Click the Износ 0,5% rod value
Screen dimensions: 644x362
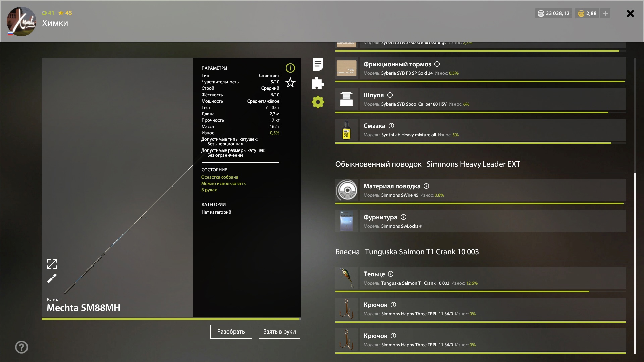(x=275, y=133)
